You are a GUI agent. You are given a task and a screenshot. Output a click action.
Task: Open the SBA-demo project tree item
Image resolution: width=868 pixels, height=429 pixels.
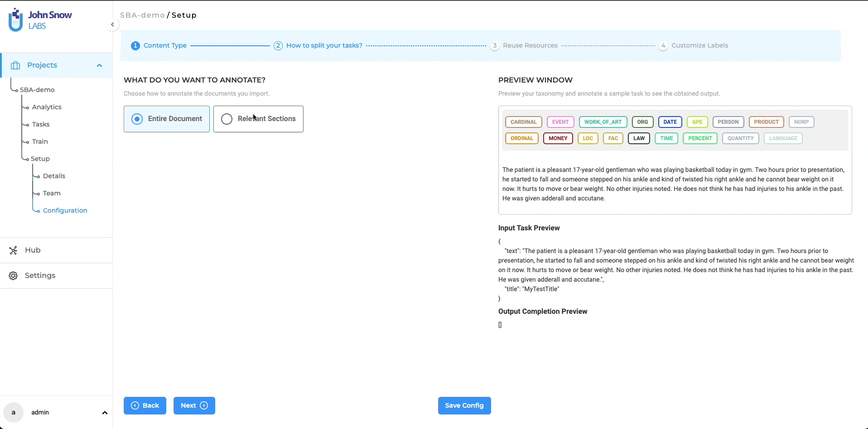(x=37, y=90)
